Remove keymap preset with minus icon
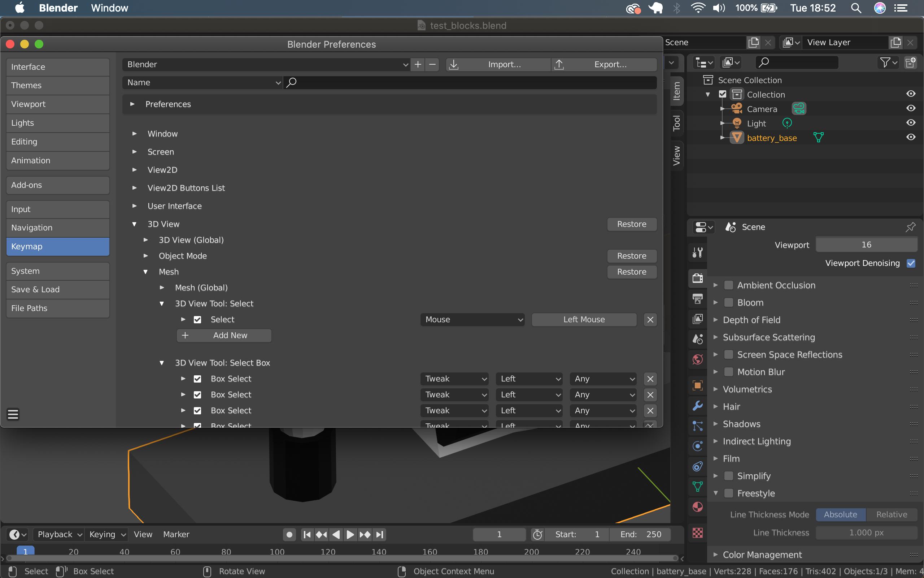Image resolution: width=924 pixels, height=578 pixels. click(x=432, y=64)
